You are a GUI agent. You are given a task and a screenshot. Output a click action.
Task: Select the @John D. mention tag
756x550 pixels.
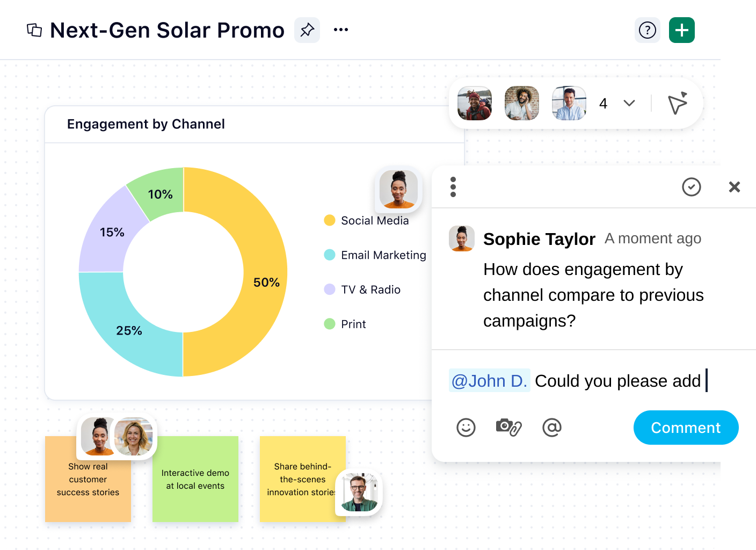click(489, 381)
